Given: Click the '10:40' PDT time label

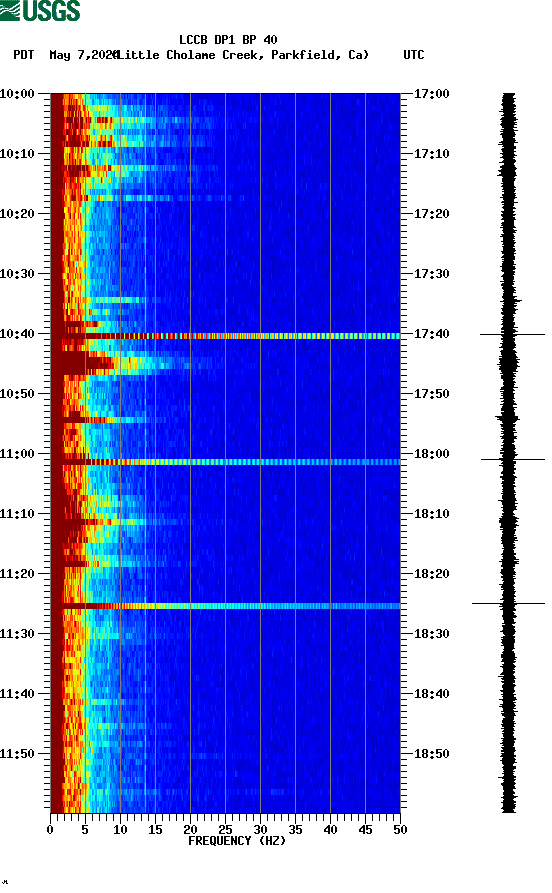Looking at the screenshot, I should coord(17,334).
